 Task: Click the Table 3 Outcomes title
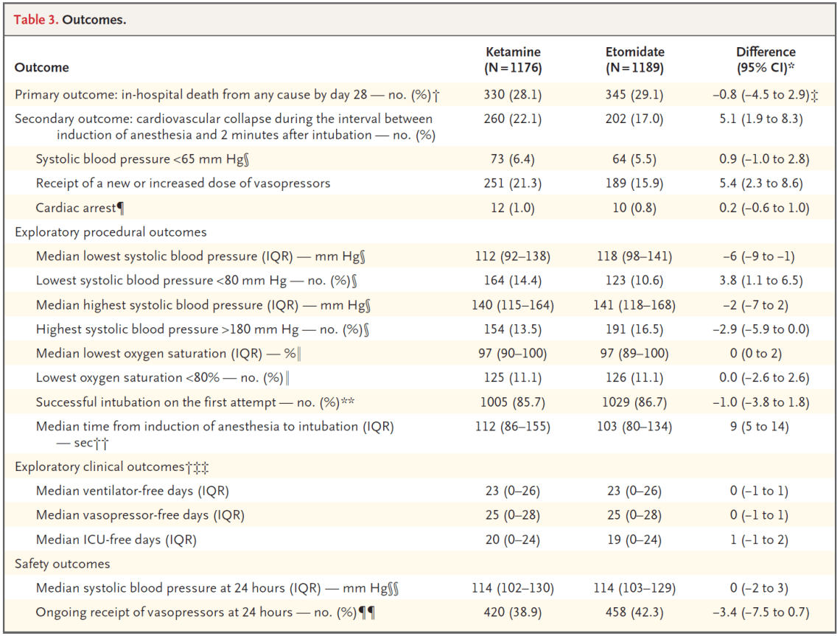pyautogui.click(x=70, y=20)
